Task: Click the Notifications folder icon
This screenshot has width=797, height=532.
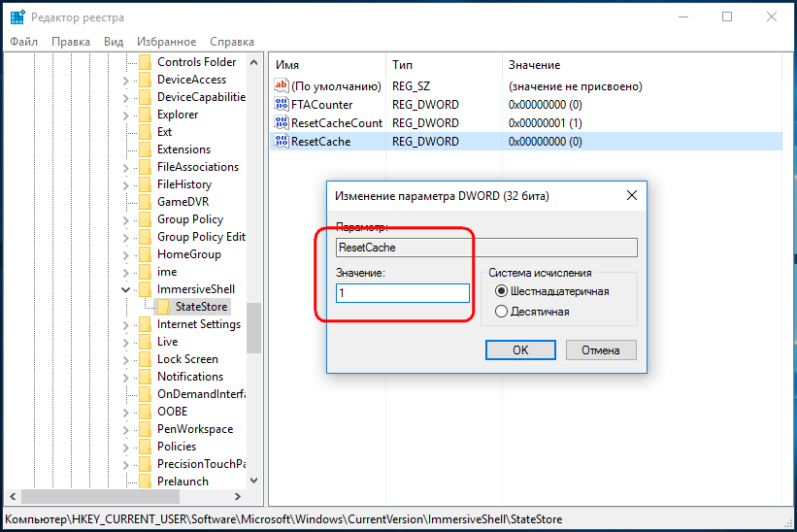Action: coord(145,377)
